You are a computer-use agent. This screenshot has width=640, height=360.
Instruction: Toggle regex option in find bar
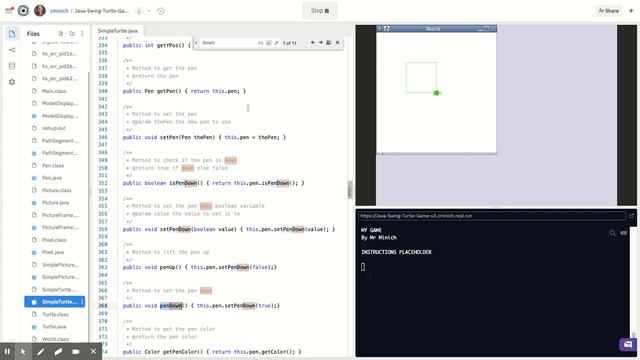coord(276,43)
